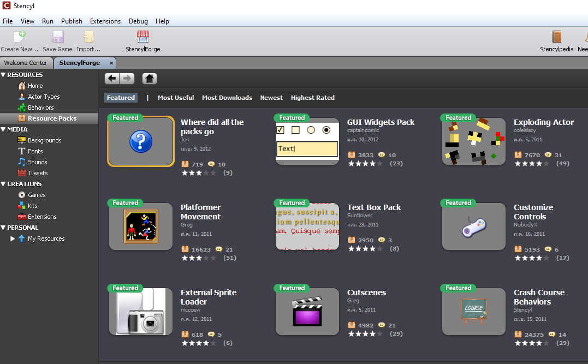This screenshot has width=588, height=364.
Task: Switch to the Welcome Center tab
Action: [x=26, y=63]
